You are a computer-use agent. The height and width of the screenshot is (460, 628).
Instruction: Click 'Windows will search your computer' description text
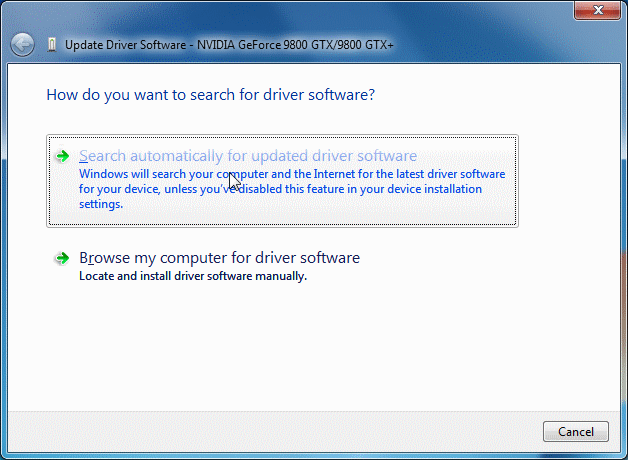coord(292,189)
